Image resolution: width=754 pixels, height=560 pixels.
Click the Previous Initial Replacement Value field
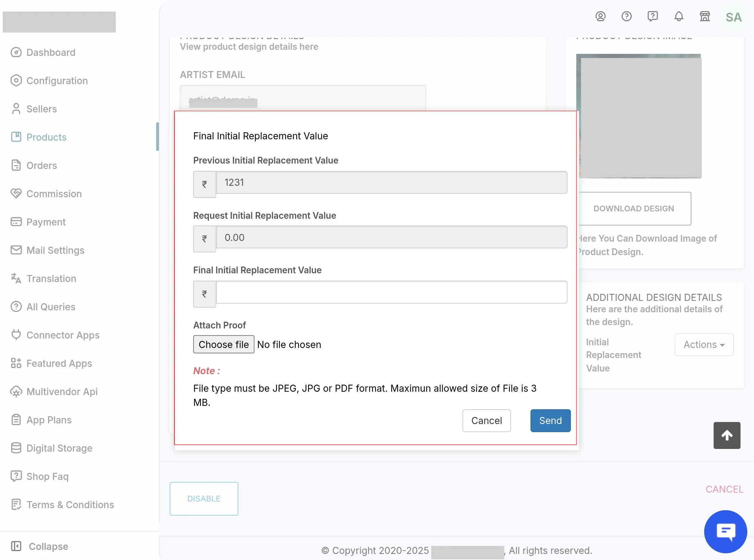(391, 182)
